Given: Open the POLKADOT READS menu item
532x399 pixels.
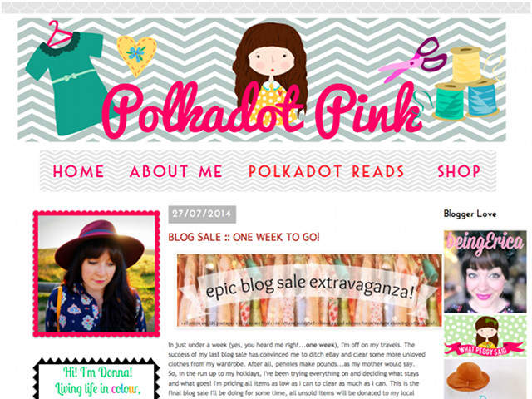Looking at the screenshot, I should pos(326,171).
